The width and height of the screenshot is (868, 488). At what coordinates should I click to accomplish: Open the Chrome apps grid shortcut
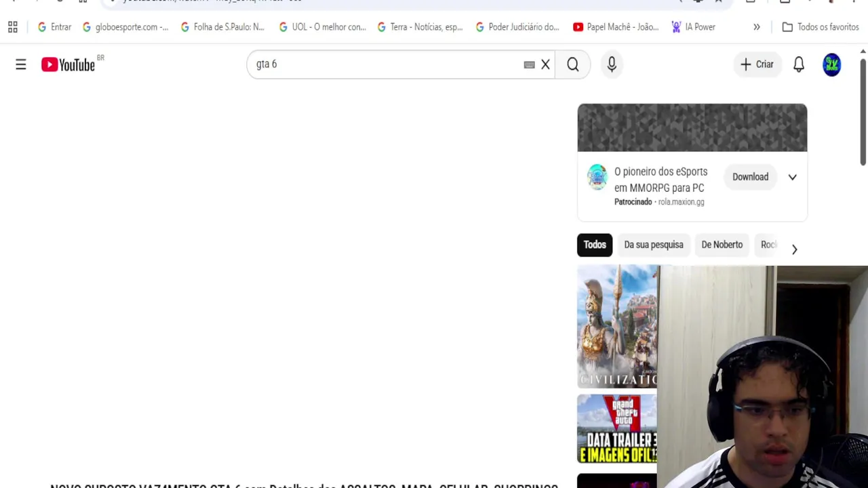point(12,27)
